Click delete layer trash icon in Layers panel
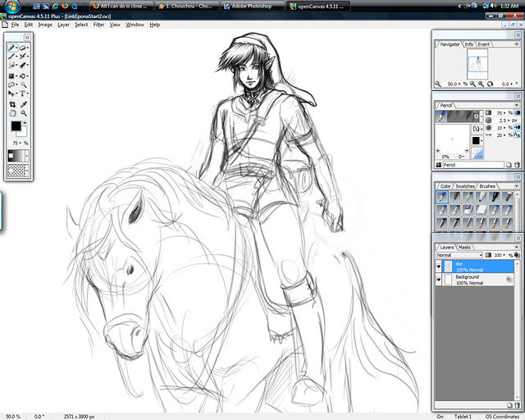The image size is (525, 420). coord(517,405)
